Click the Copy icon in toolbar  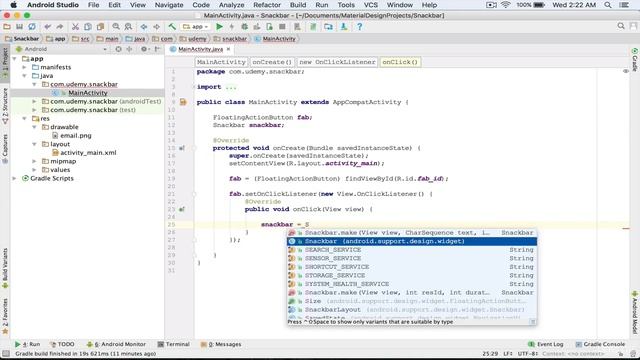click(88, 27)
